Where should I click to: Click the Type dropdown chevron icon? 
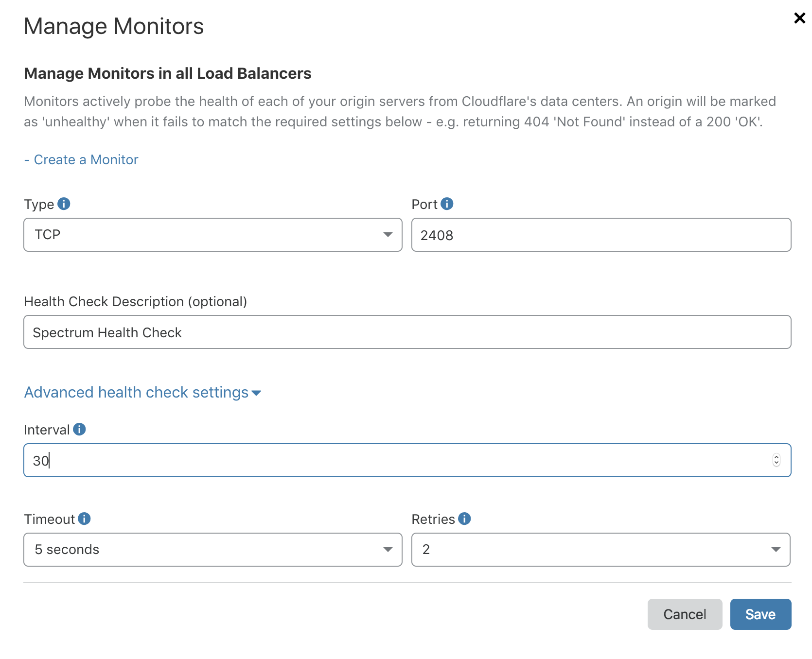coord(388,235)
